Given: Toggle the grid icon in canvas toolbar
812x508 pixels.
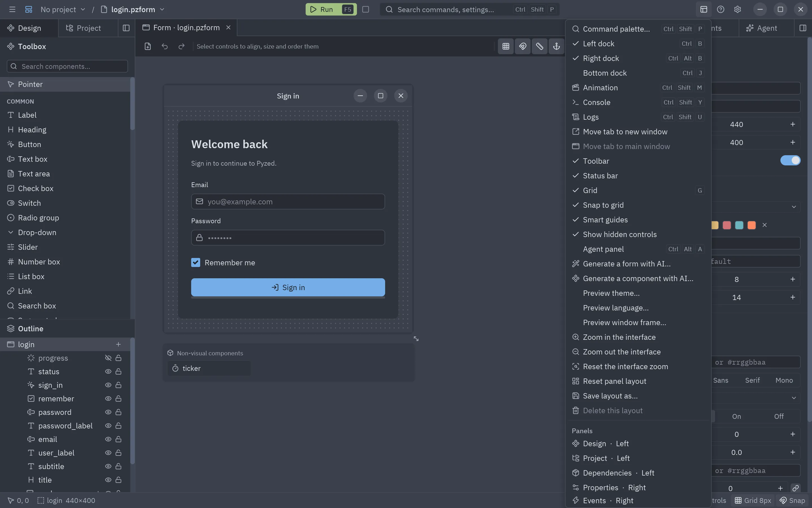Looking at the screenshot, I should tap(506, 46).
